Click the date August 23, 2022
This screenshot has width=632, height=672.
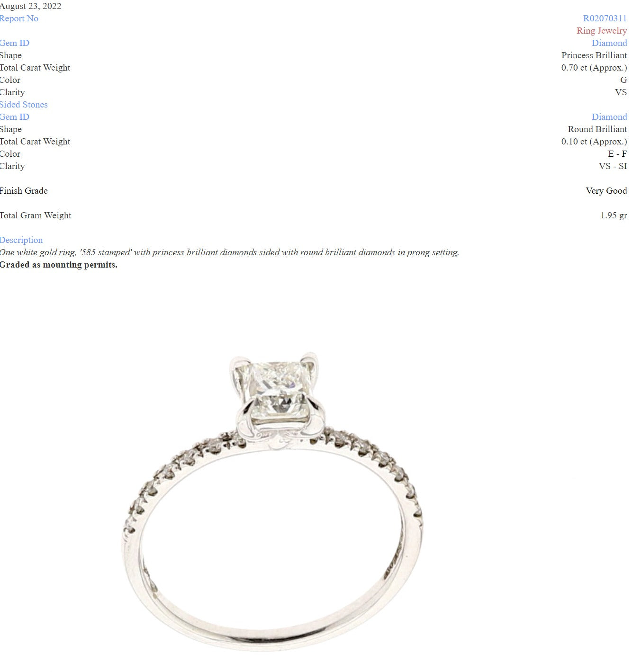(x=31, y=6)
